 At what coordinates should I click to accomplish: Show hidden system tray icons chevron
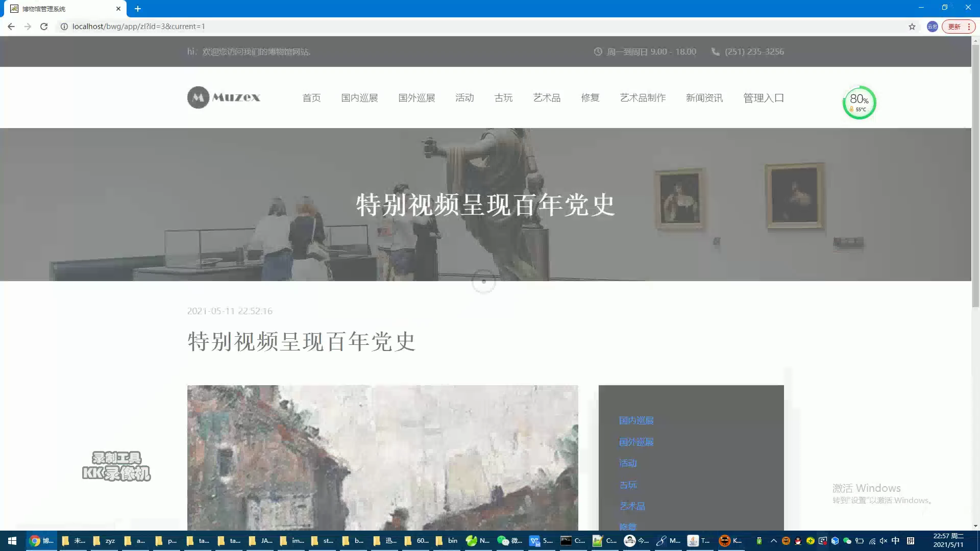[773, 541]
